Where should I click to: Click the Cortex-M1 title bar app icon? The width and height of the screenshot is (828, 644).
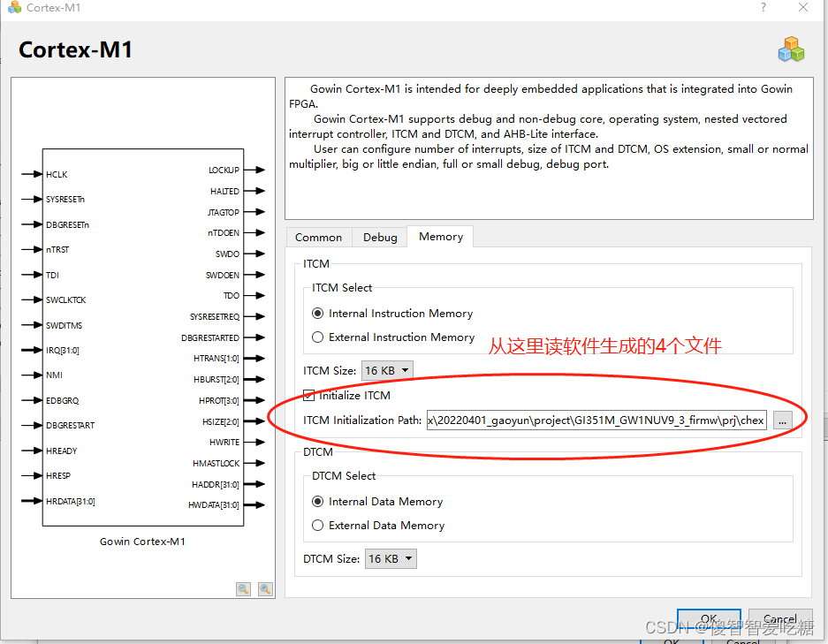[x=15, y=7]
